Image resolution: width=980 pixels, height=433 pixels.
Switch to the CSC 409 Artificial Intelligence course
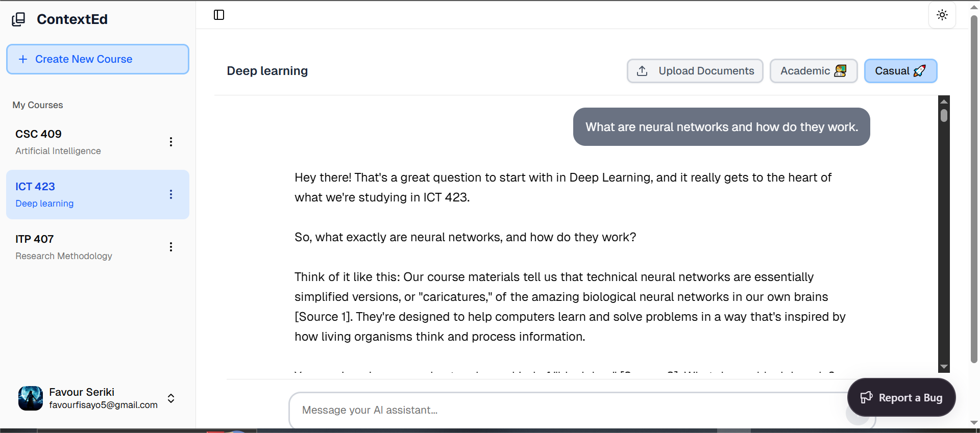77,141
